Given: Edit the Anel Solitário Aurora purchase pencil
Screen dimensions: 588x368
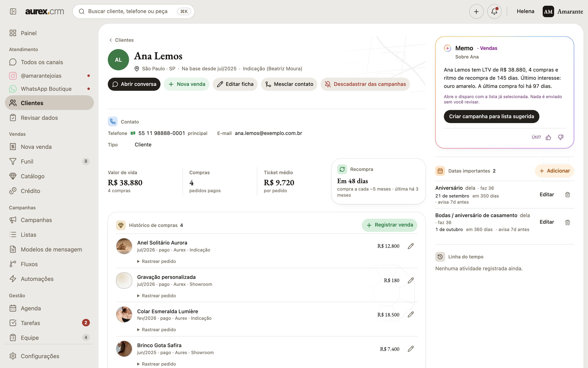Looking at the screenshot, I should [x=411, y=246].
